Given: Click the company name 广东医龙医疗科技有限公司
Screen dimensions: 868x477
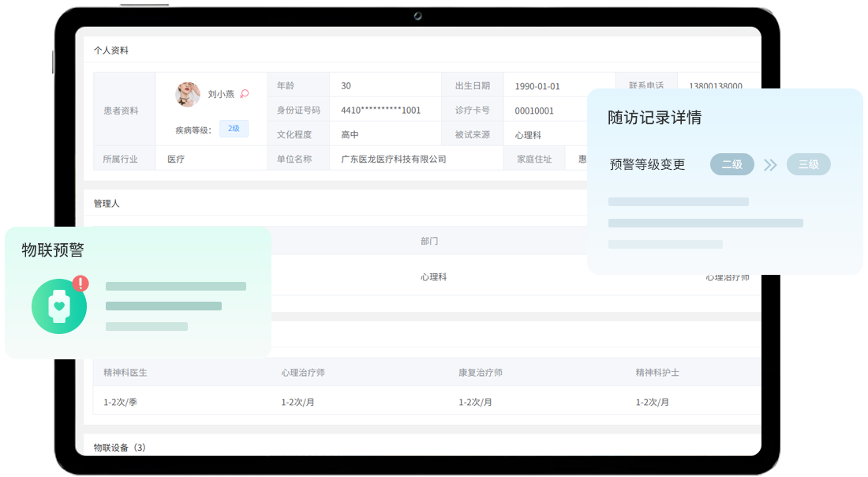Looking at the screenshot, I should point(394,159).
